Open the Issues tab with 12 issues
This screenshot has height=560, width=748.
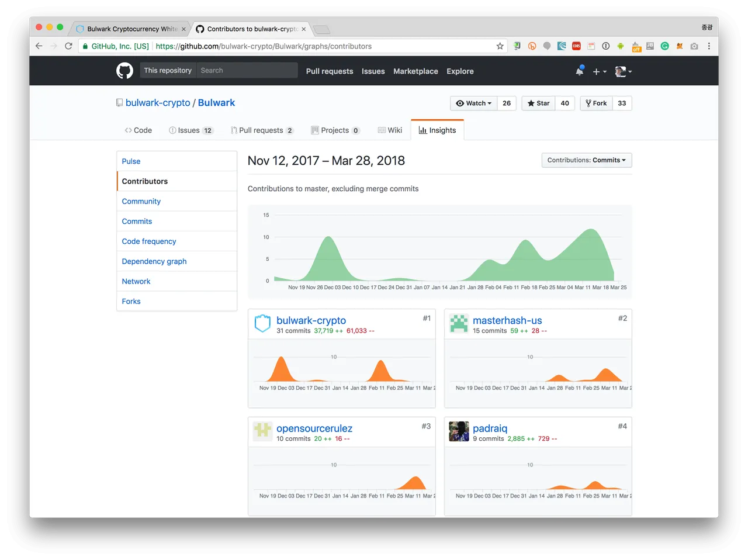point(191,130)
